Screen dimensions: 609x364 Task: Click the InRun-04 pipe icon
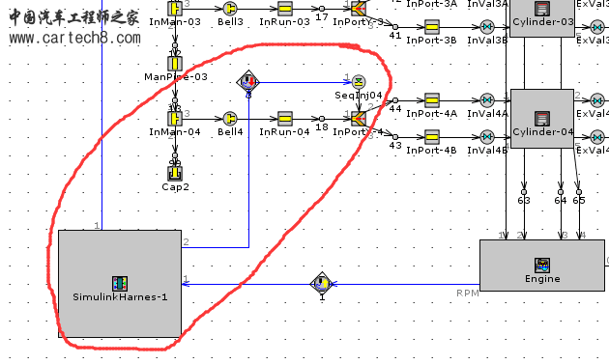(285, 119)
